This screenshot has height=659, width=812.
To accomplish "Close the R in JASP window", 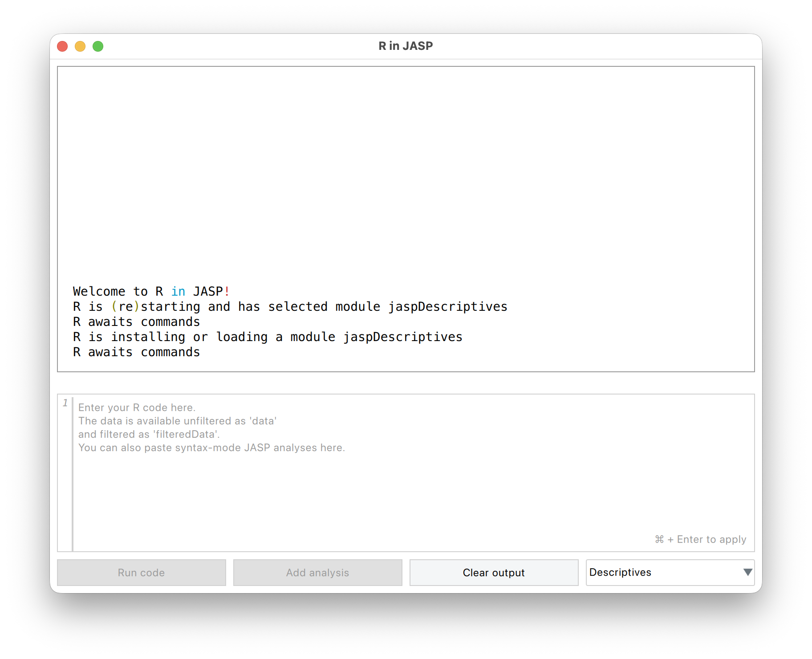I will (x=62, y=46).
